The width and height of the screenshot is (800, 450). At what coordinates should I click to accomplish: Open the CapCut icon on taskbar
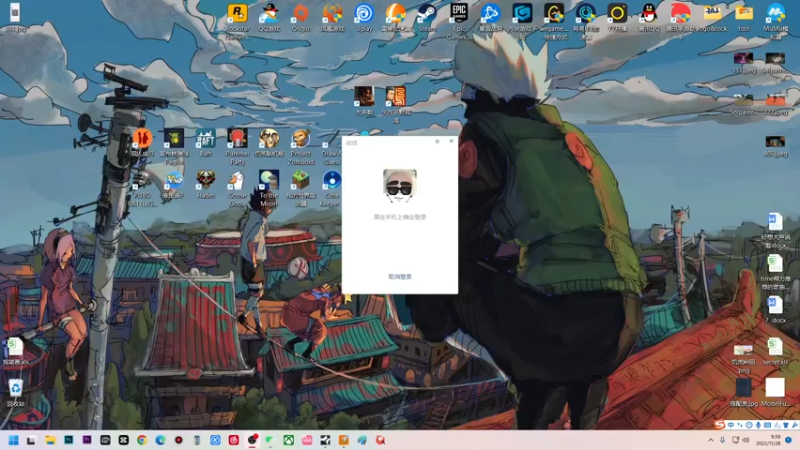pos(123,440)
